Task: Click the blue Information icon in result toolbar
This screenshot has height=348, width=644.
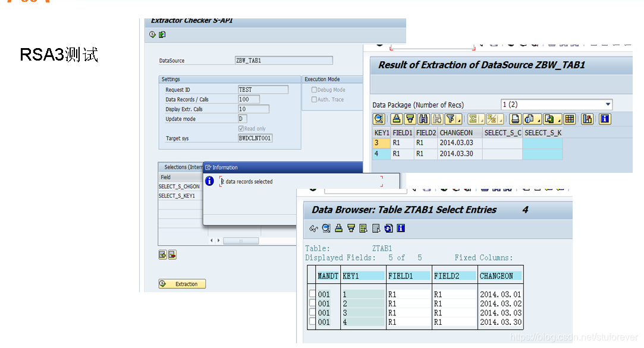Action: 605,119
